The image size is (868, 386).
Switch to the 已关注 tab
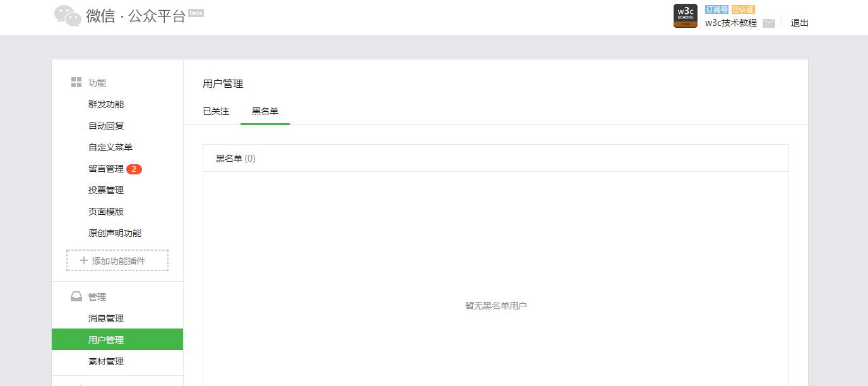215,111
